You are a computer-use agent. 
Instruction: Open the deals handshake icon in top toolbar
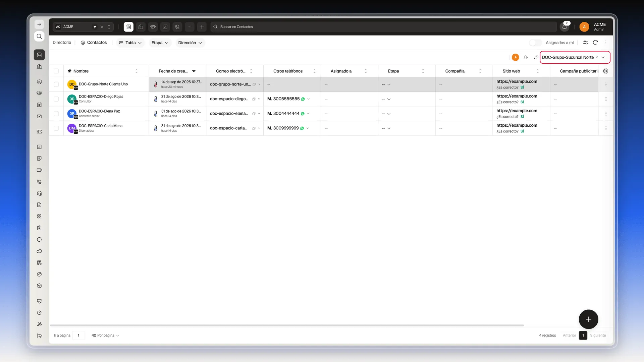153,27
